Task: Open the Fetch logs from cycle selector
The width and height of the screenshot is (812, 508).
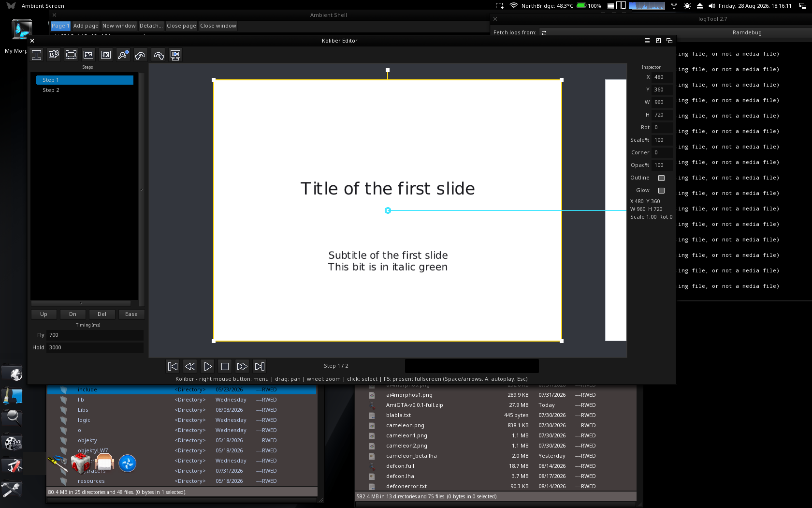Action: pyautogui.click(x=544, y=32)
